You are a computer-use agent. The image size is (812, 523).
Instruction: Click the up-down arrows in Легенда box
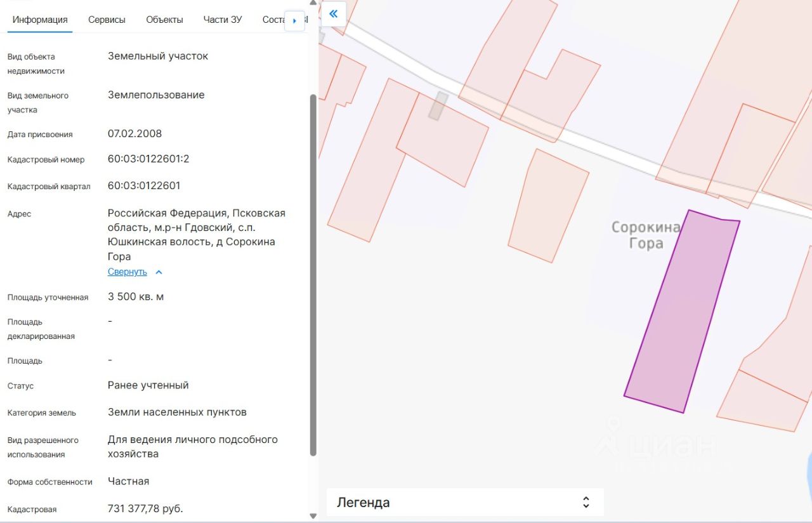click(586, 503)
